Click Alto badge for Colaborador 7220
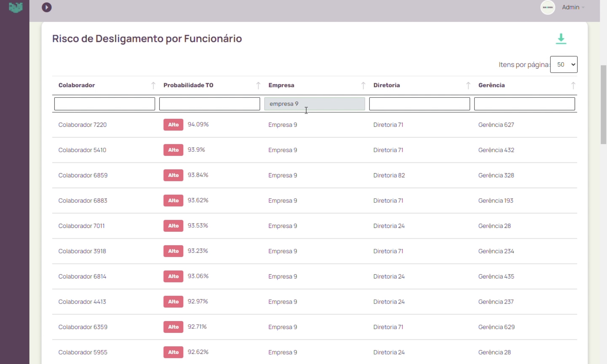607x364 pixels. [x=173, y=124]
